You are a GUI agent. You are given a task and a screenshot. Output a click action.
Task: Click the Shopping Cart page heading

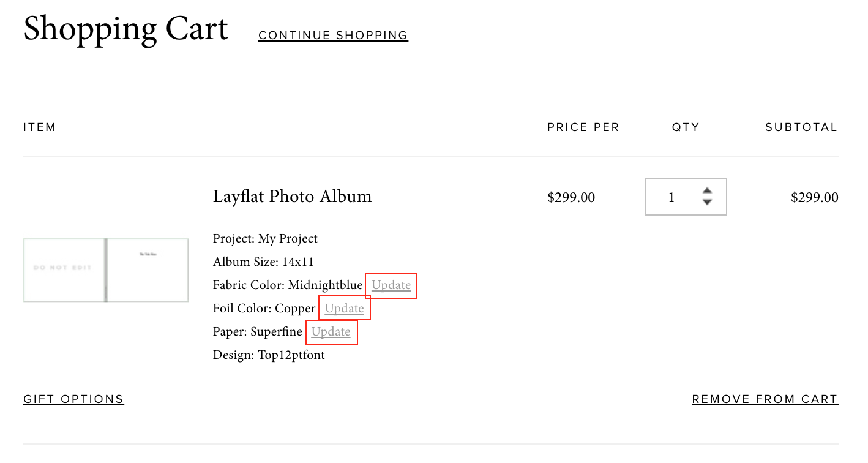click(x=126, y=29)
